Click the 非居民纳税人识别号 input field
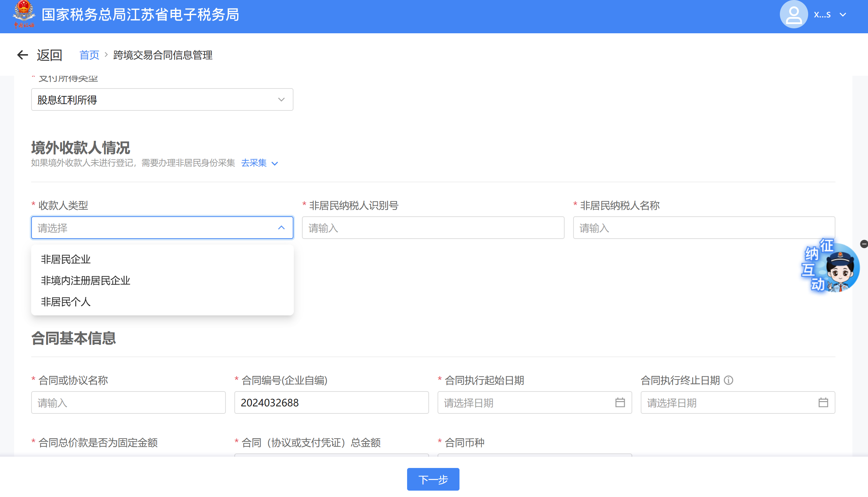The image size is (868, 497). [433, 228]
